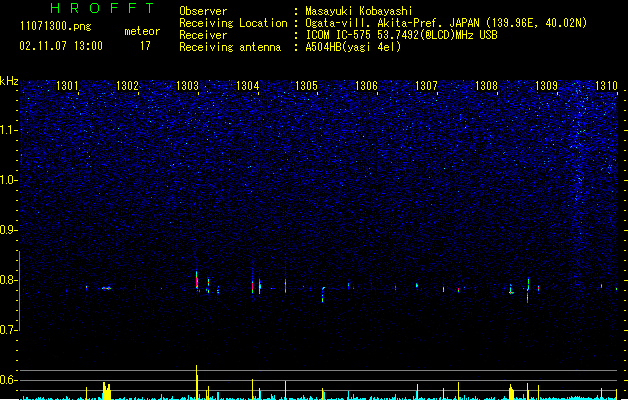This screenshot has height=400, width=629.
Task: Click the 0.7 kHz axis label
Action: coord(9,330)
